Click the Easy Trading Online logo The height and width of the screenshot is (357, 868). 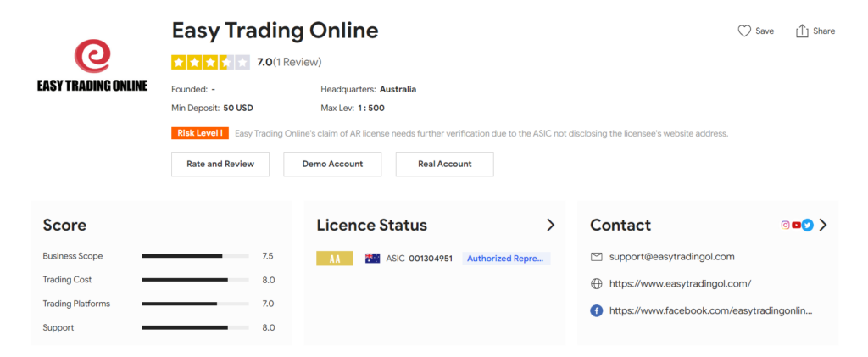click(92, 66)
